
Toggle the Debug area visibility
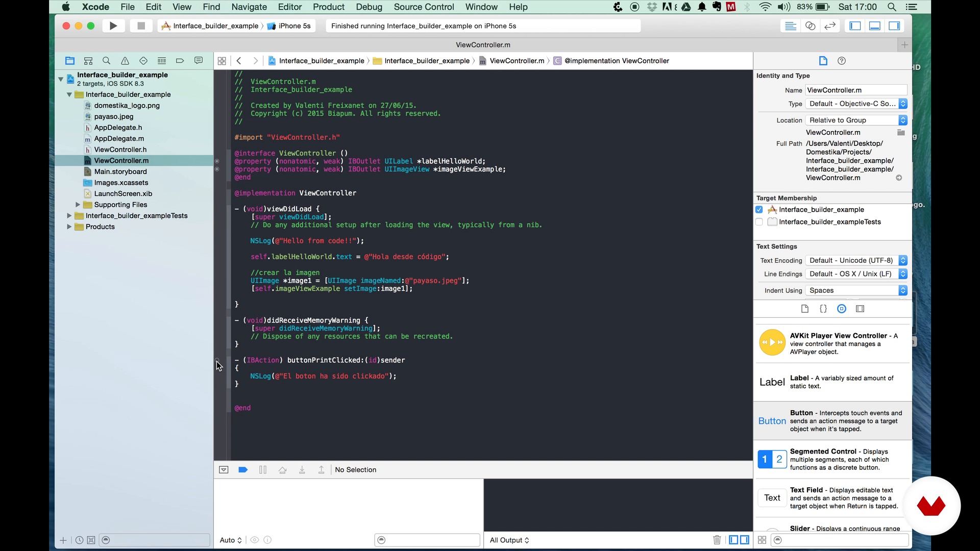[x=875, y=26]
